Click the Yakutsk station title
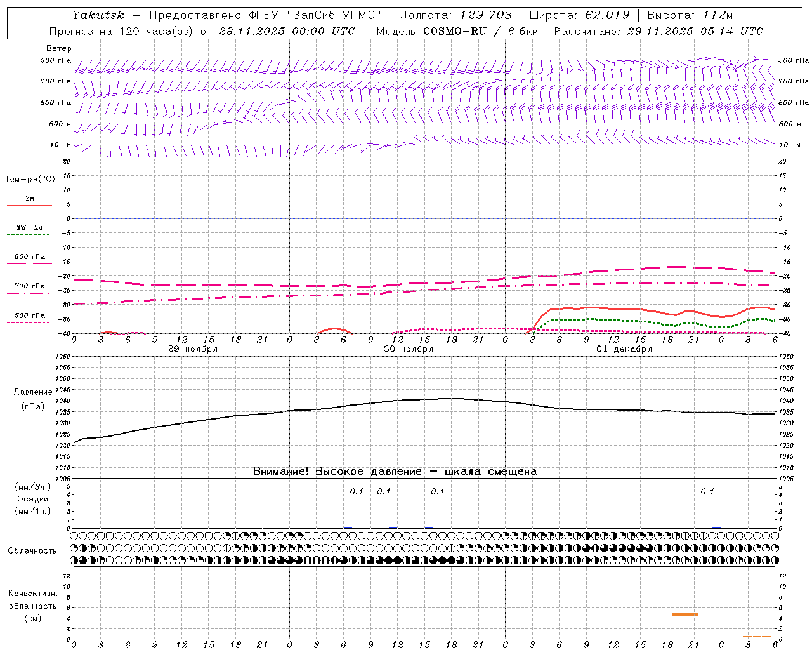This screenshot has height=650, width=812. point(98,15)
